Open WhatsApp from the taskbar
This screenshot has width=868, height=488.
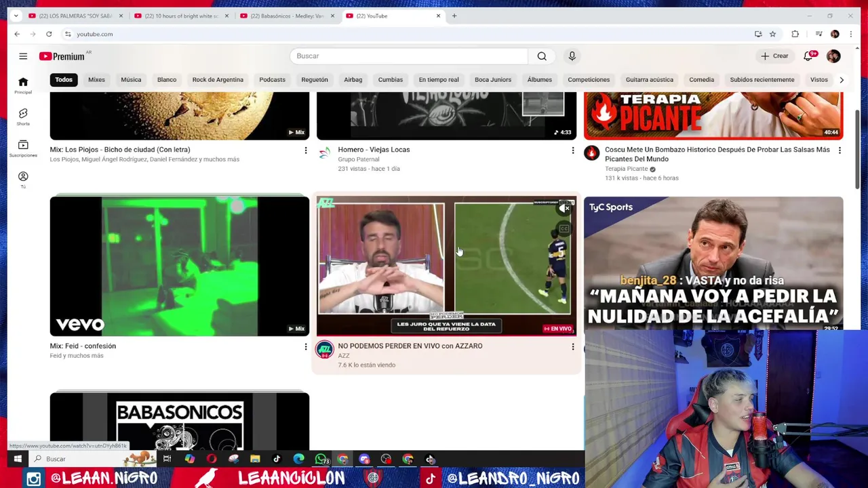321,459
